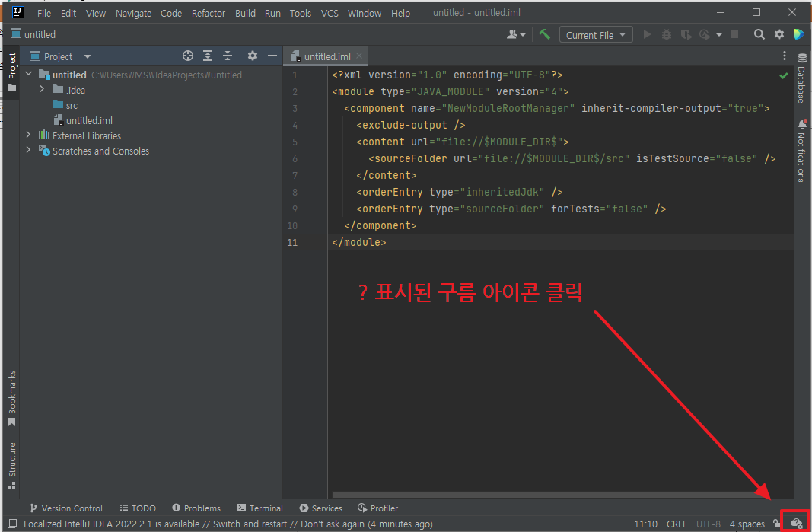Open the Tools menu
The width and height of the screenshot is (812, 532).
pyautogui.click(x=301, y=14)
